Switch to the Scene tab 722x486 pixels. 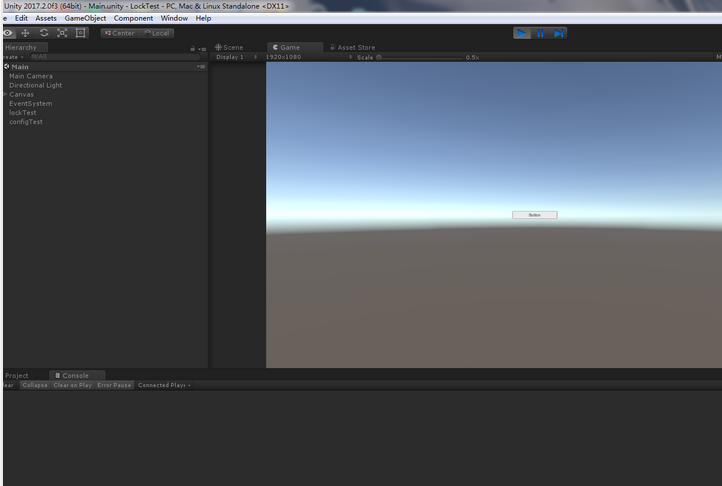pyautogui.click(x=229, y=47)
